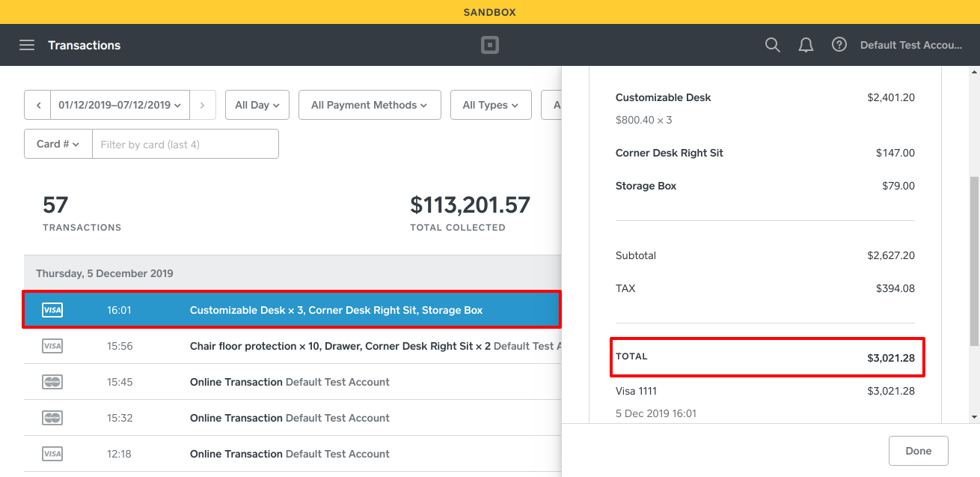
Task: Expand the date range 01/12/2019–07/12/2019 dropdown
Action: [120, 106]
